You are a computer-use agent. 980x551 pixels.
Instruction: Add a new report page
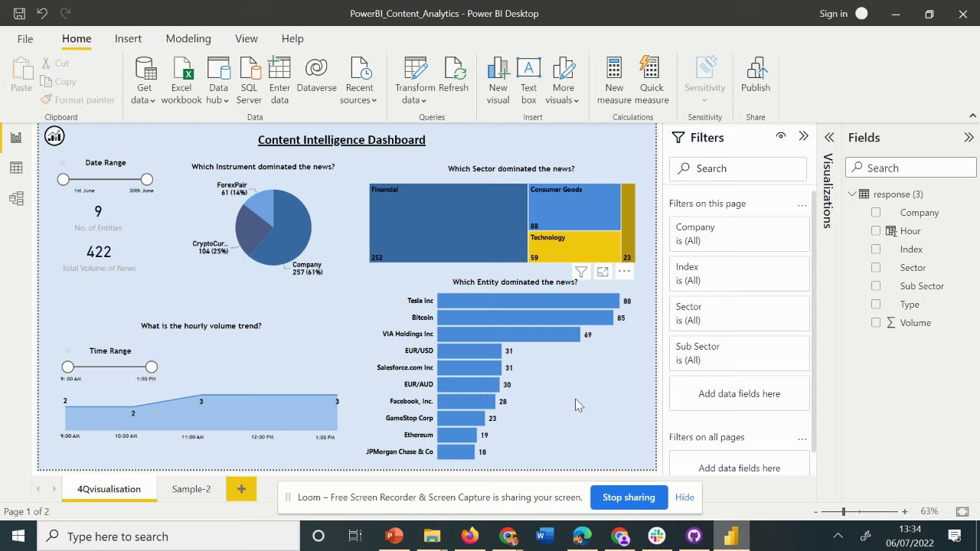coord(241,489)
